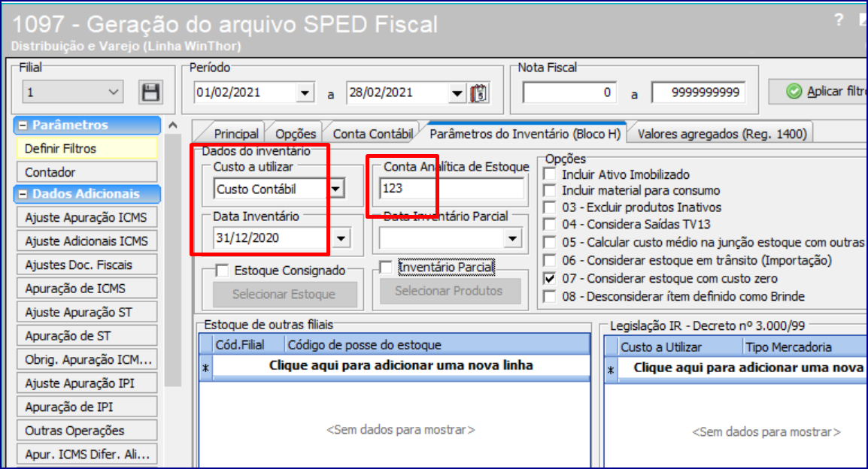Click the Tipo Mercadoria column header
The width and height of the screenshot is (868, 469).
coord(805,347)
